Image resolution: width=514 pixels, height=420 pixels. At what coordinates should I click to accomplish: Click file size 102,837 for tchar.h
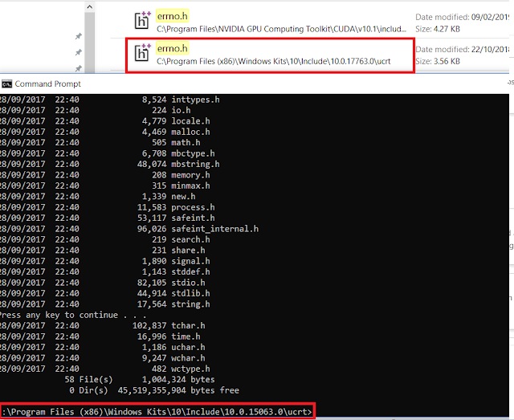coord(149,326)
